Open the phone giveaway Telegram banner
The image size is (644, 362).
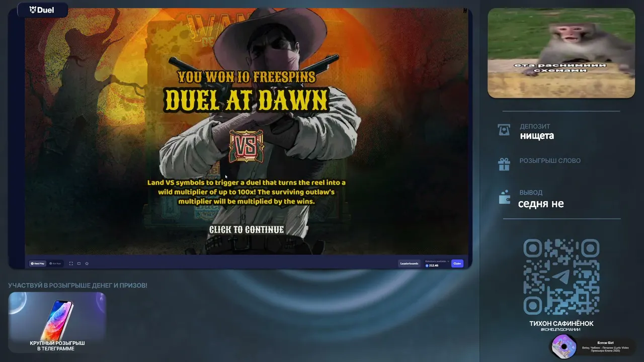point(57,322)
